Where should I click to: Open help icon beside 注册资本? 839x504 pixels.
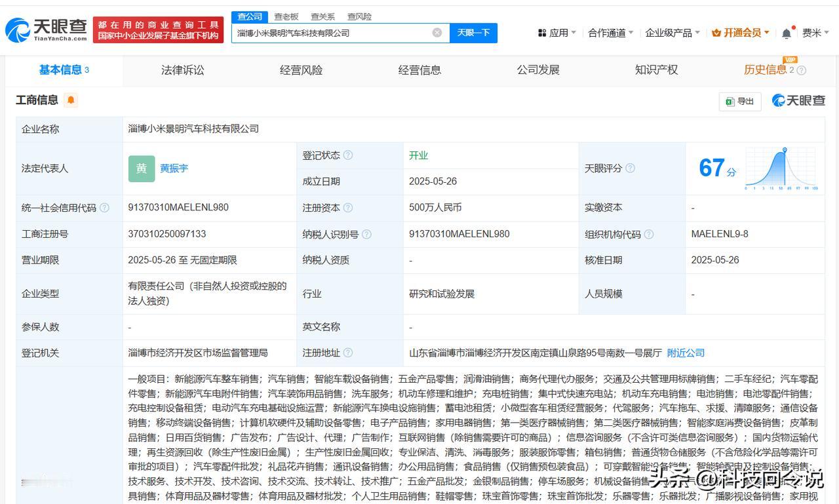(348, 208)
